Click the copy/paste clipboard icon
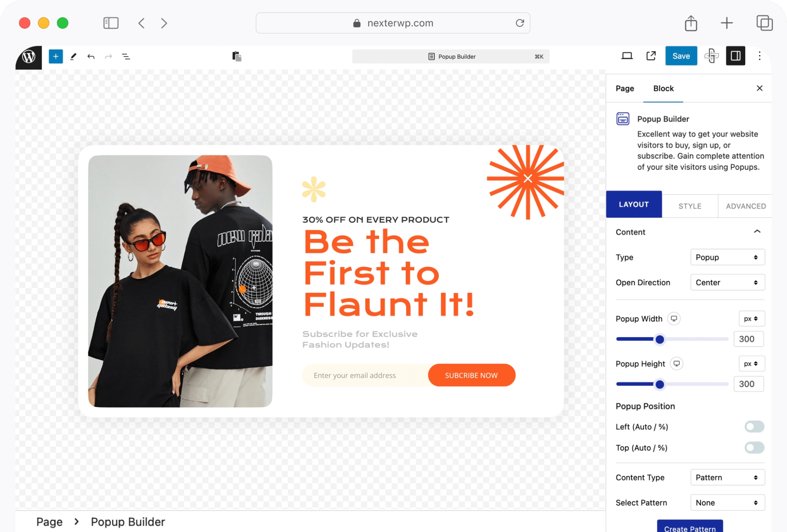 (x=236, y=56)
